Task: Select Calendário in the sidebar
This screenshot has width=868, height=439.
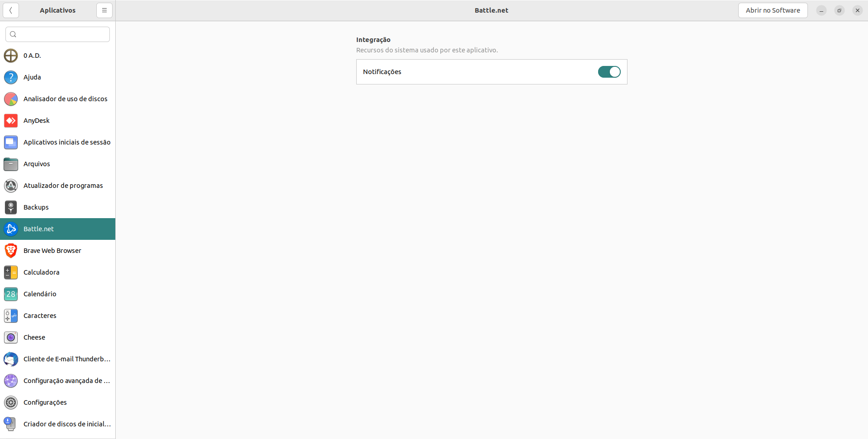Action: point(58,294)
